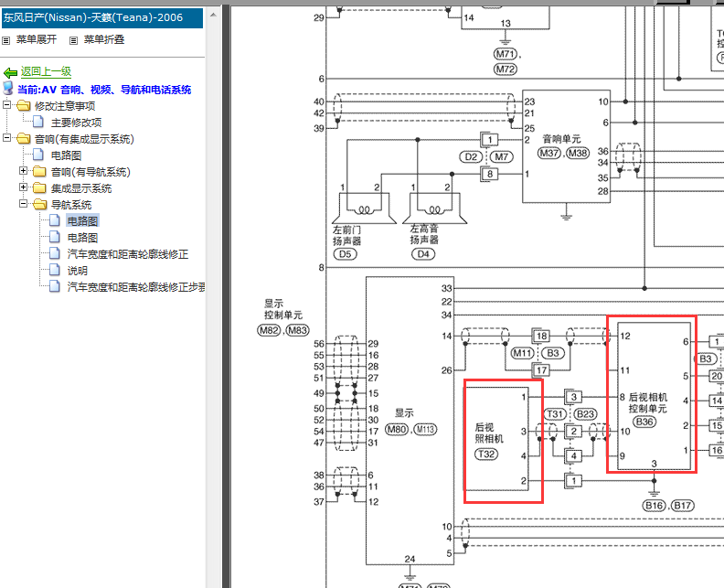Click the 导航系统 open folder icon
Screen dimensions: 724x588
pos(39,205)
